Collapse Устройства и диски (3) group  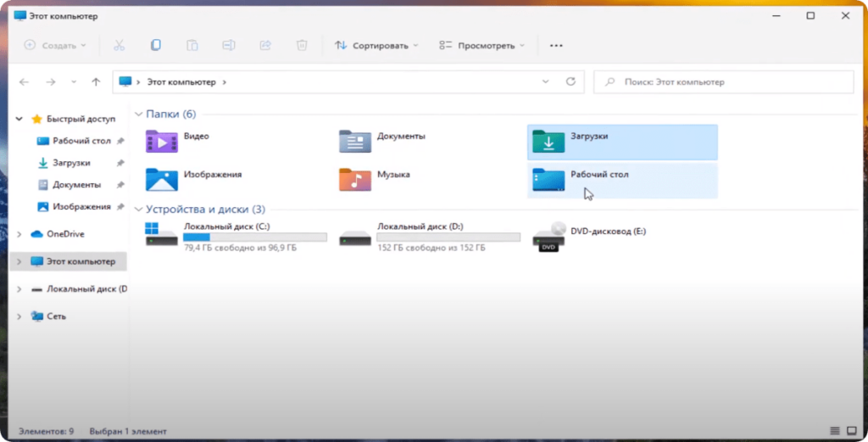pyautogui.click(x=138, y=210)
